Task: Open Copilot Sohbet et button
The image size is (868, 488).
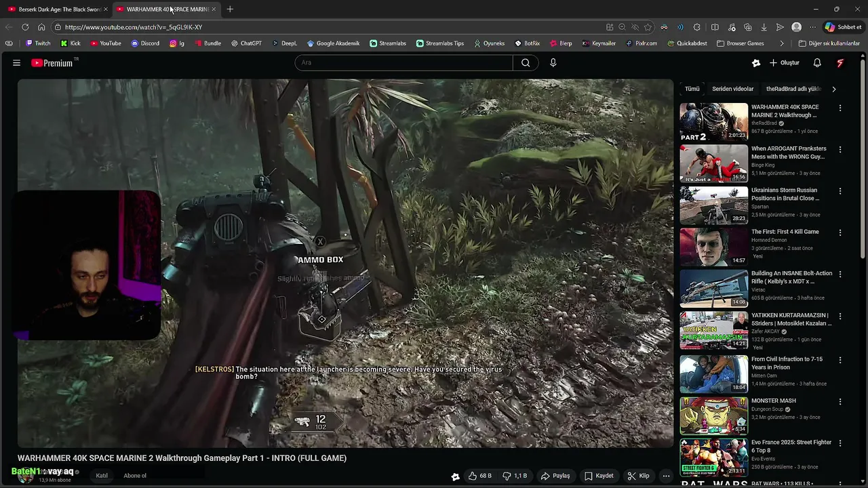Action: pyautogui.click(x=843, y=27)
